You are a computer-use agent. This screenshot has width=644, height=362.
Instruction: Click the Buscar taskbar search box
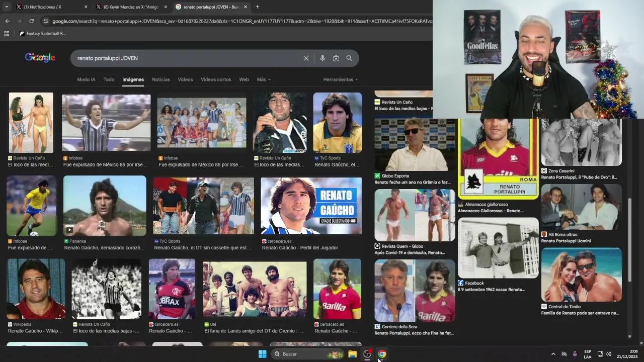[307, 354]
